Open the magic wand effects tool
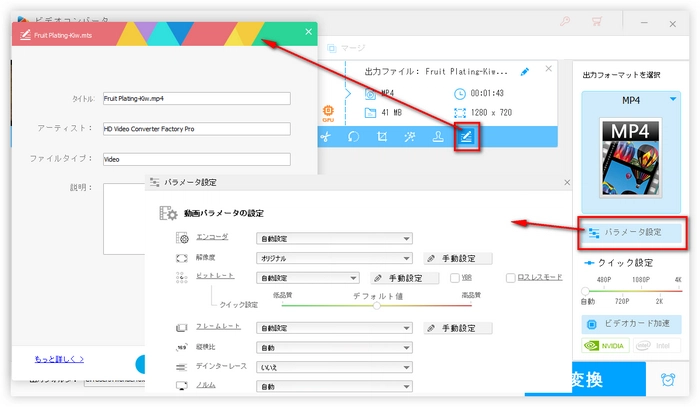The image size is (700, 407). coord(408,137)
